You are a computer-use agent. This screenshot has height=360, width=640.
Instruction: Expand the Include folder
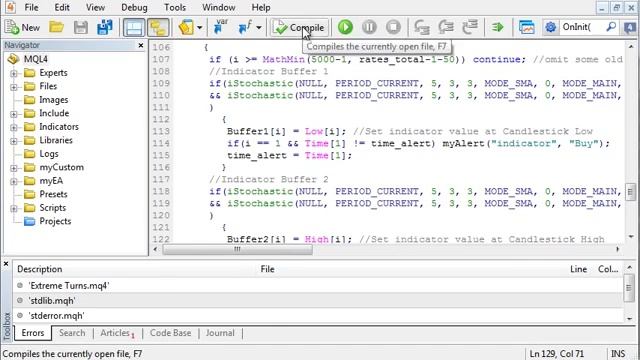tap(14, 114)
